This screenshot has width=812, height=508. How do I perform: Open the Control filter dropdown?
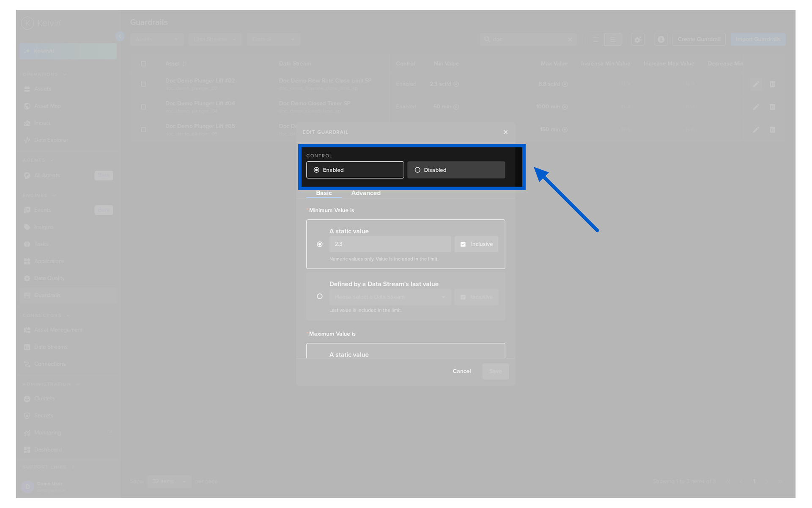[273, 39]
